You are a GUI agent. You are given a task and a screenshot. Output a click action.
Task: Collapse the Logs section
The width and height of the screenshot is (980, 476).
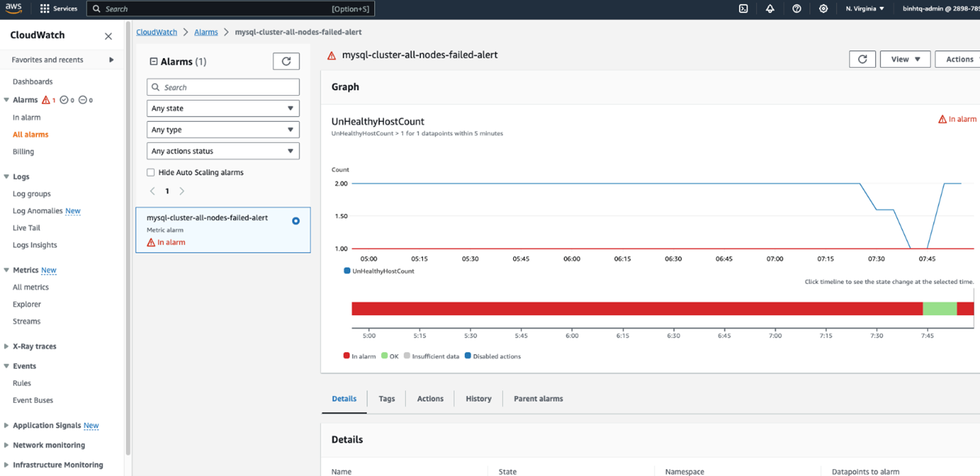[7, 177]
